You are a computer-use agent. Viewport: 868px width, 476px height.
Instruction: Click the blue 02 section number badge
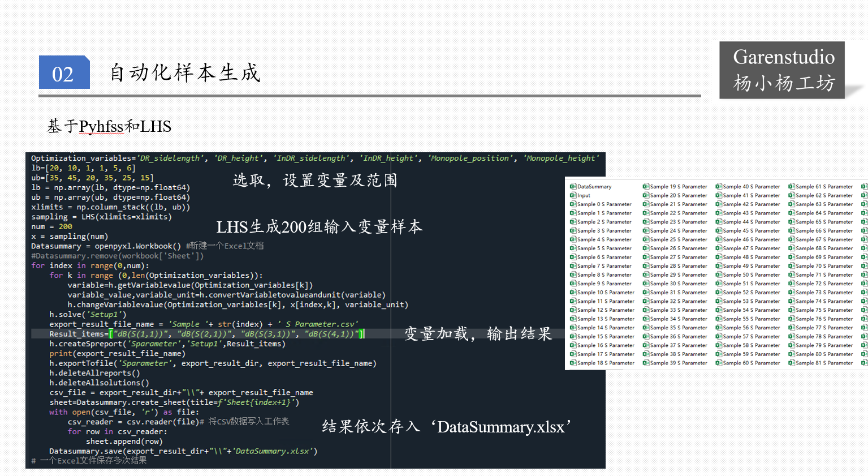pos(64,72)
